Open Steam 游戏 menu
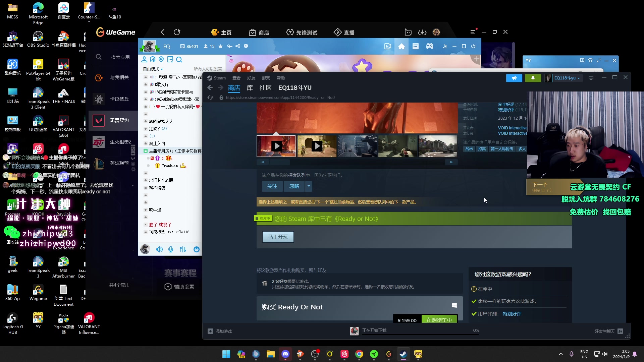The height and width of the screenshot is (362, 644). 266,78
